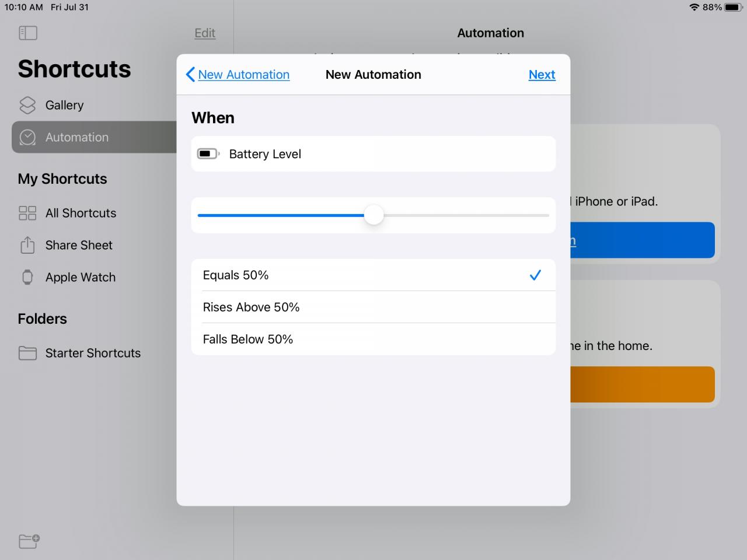The image size is (747, 560).
Task: Toggle the sidebar panel icon
Action: [x=28, y=33]
